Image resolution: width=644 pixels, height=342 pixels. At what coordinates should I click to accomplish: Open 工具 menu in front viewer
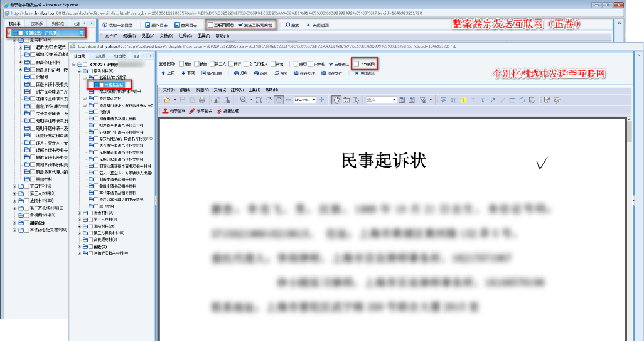click(254, 90)
